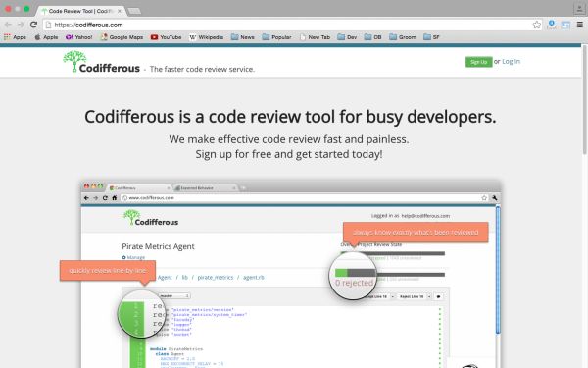Close the Code Review Tool tab
Screen dimensions: 588x368
coord(120,11)
